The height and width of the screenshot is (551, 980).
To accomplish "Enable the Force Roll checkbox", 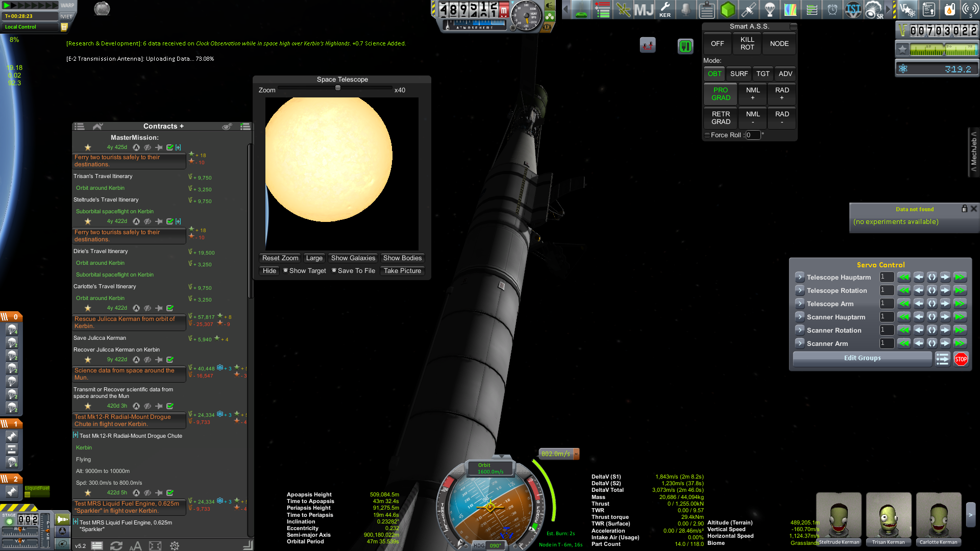I will pyautogui.click(x=707, y=135).
